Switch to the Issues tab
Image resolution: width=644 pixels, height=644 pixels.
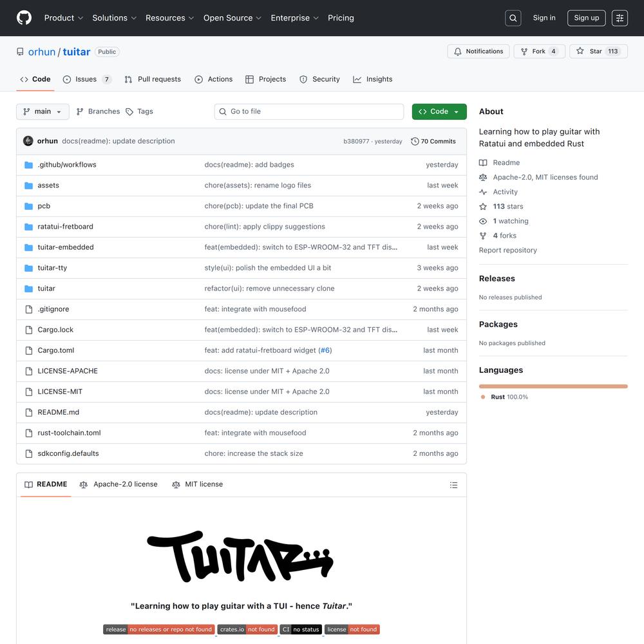click(87, 79)
